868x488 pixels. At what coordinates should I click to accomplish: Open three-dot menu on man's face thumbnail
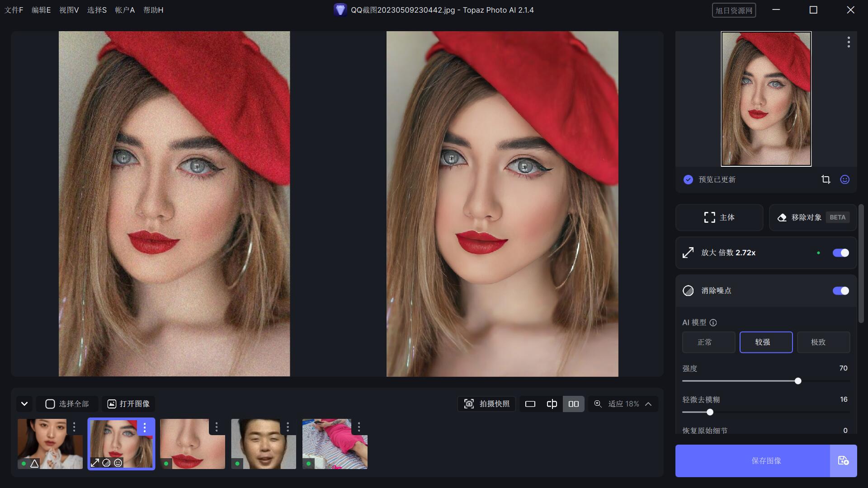pyautogui.click(x=288, y=427)
